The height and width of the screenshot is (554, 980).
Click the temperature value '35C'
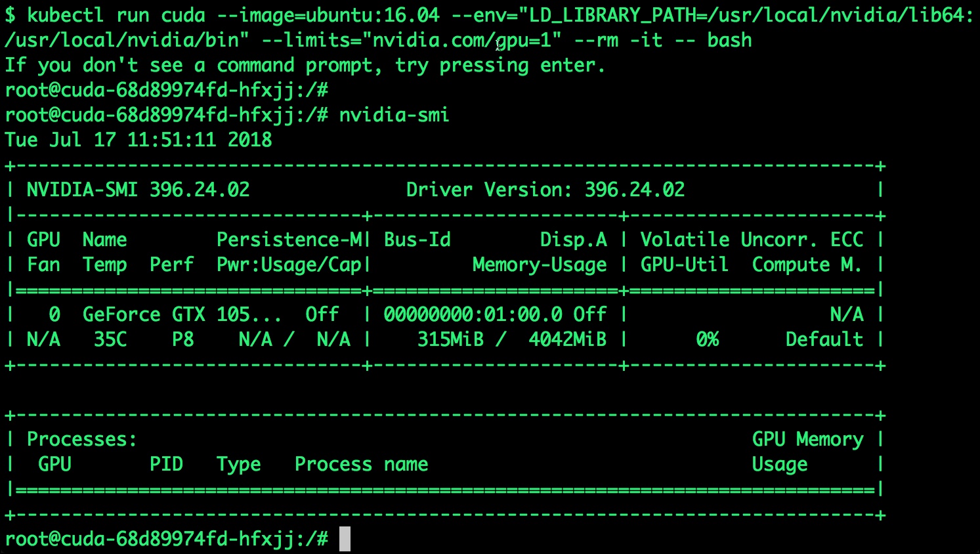110,339
